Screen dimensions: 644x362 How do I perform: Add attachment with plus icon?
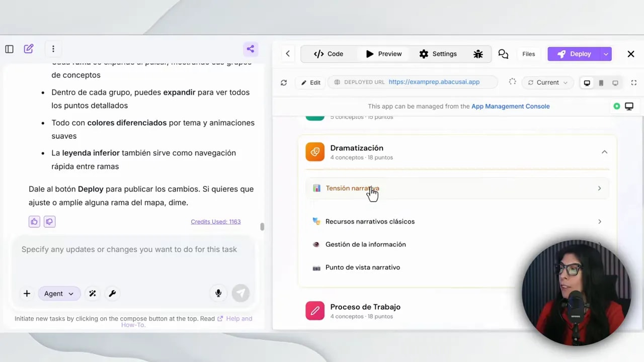click(x=27, y=294)
